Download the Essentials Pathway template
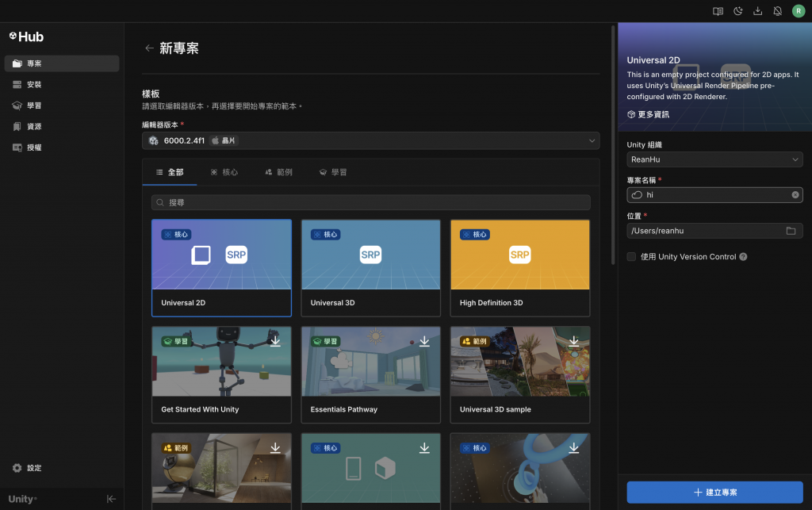The height and width of the screenshot is (510, 812). click(x=425, y=341)
